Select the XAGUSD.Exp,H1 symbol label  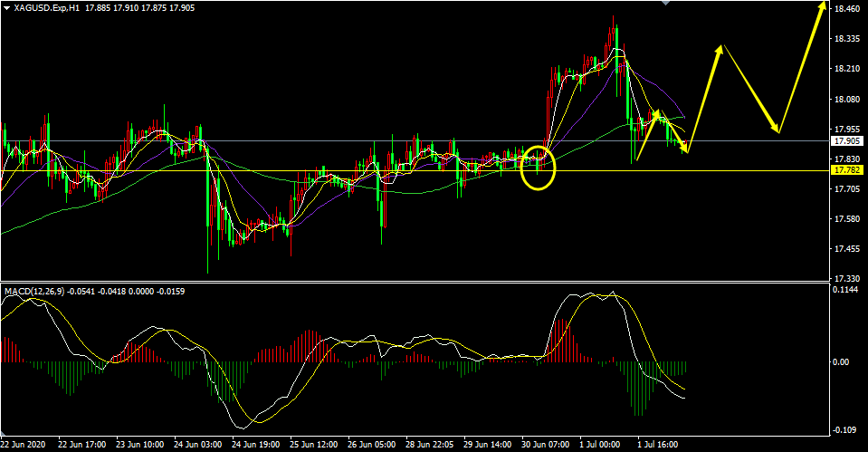pos(48,8)
